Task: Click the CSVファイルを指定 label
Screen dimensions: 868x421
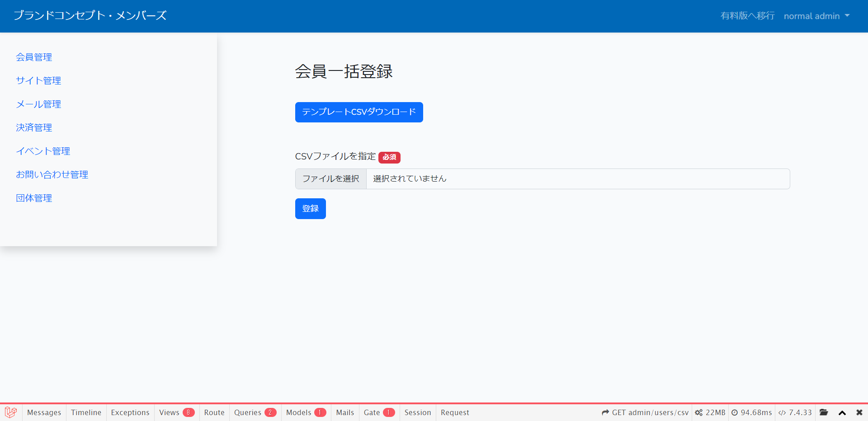Action: click(335, 156)
